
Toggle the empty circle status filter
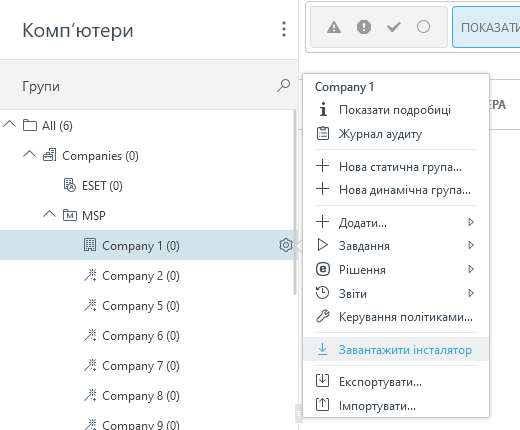pos(423,27)
